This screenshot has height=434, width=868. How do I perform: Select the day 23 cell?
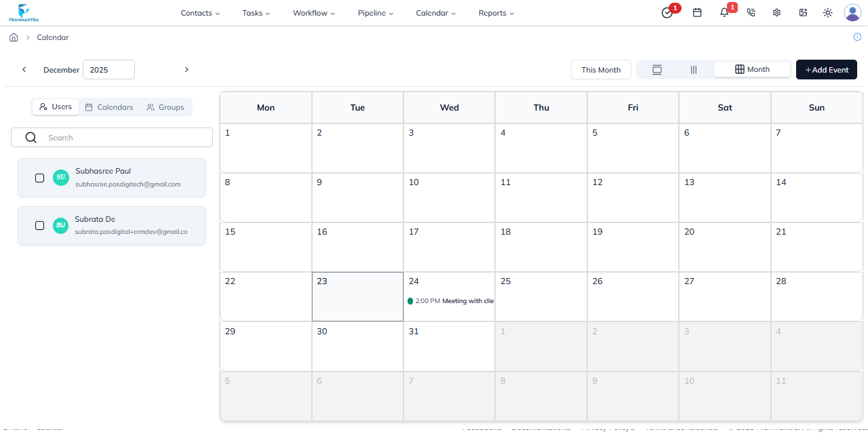pyautogui.click(x=357, y=297)
